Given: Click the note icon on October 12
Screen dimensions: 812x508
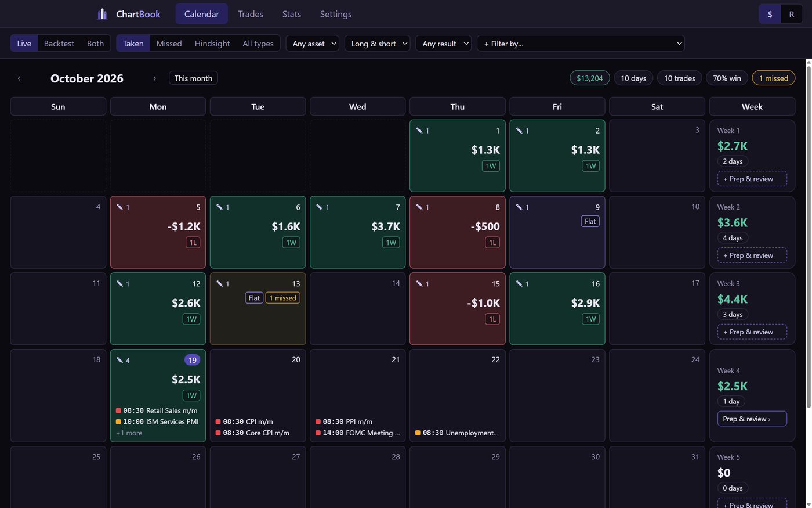Looking at the screenshot, I should click(x=119, y=284).
